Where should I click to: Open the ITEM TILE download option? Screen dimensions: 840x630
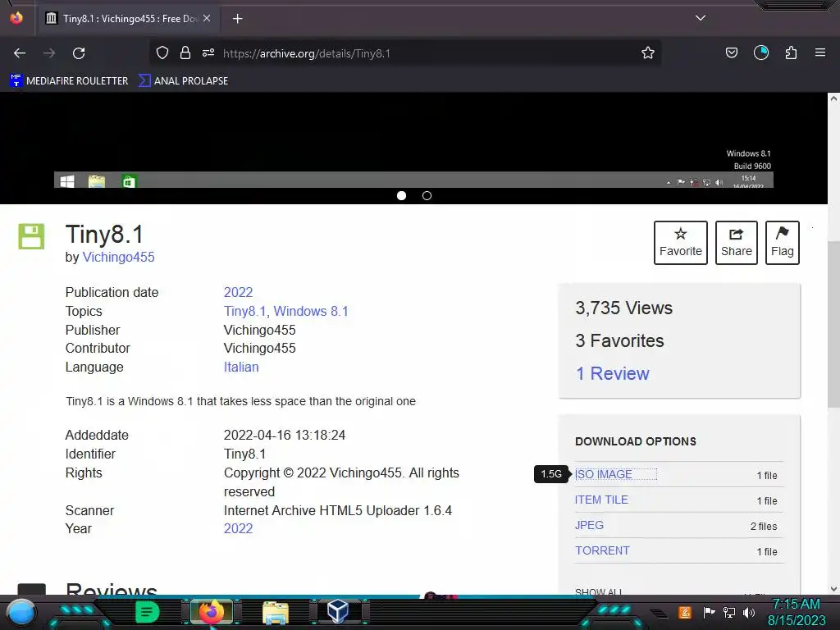601,500
